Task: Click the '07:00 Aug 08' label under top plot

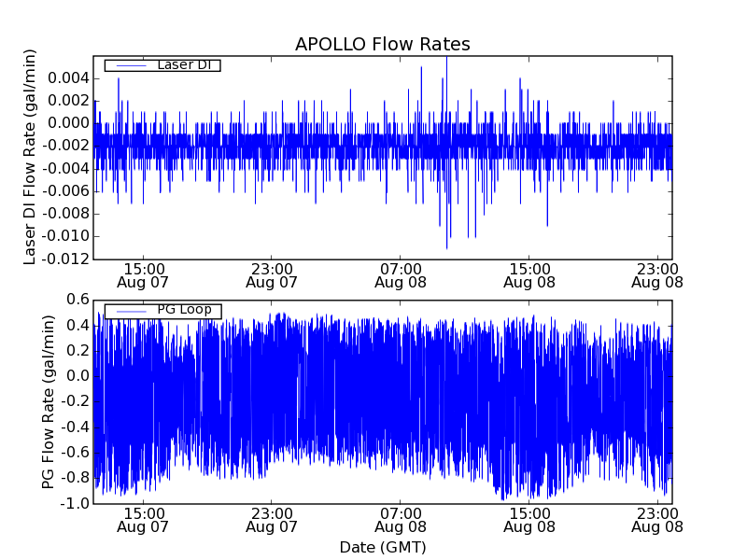Action: coord(401,275)
